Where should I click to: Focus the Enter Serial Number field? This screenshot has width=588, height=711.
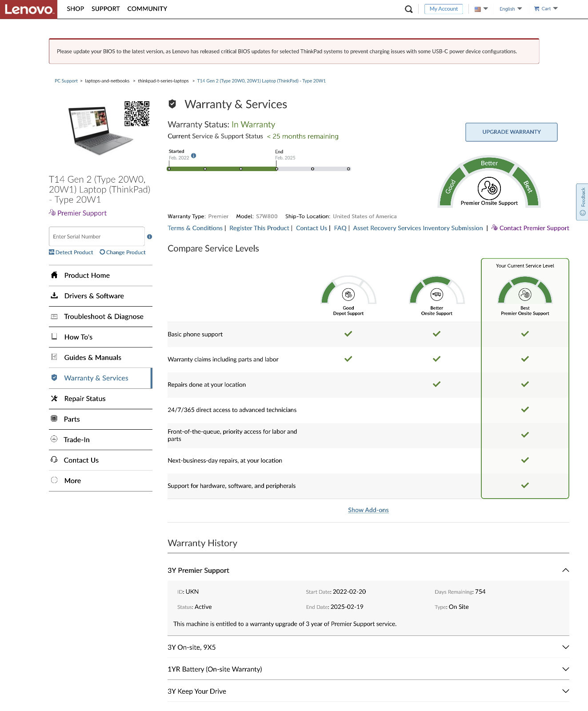97,236
